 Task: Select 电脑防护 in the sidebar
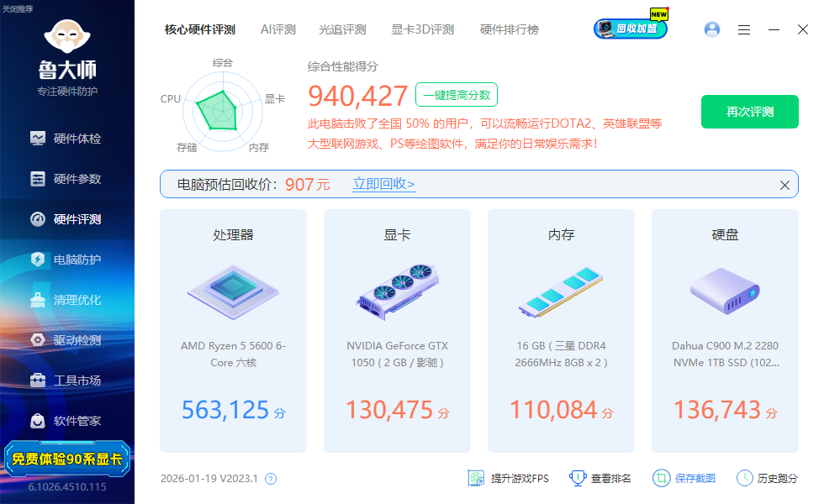[x=67, y=260]
